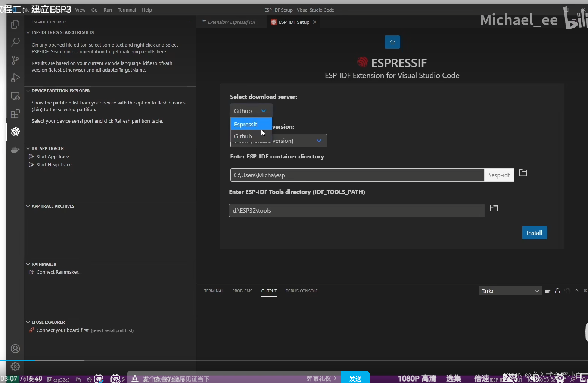
Task: Click the ESP-IDF Tools directory field
Action: click(357, 210)
